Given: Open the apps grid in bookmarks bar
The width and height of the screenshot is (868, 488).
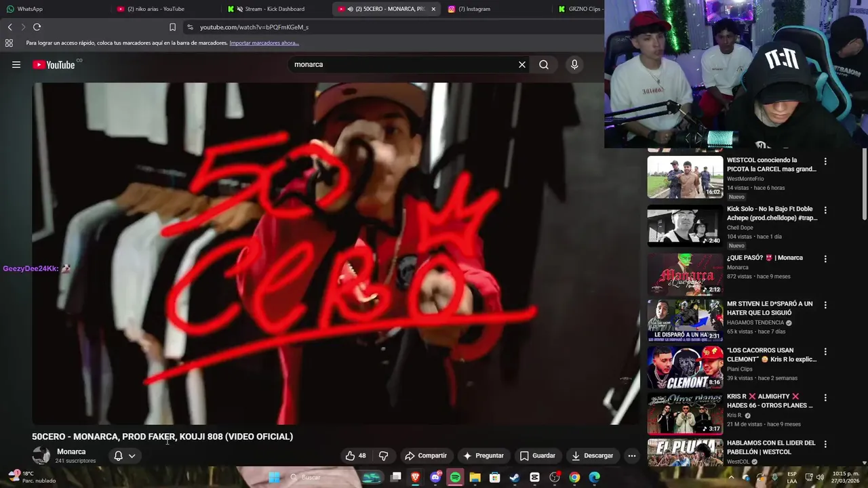Looking at the screenshot, I should click(x=9, y=43).
